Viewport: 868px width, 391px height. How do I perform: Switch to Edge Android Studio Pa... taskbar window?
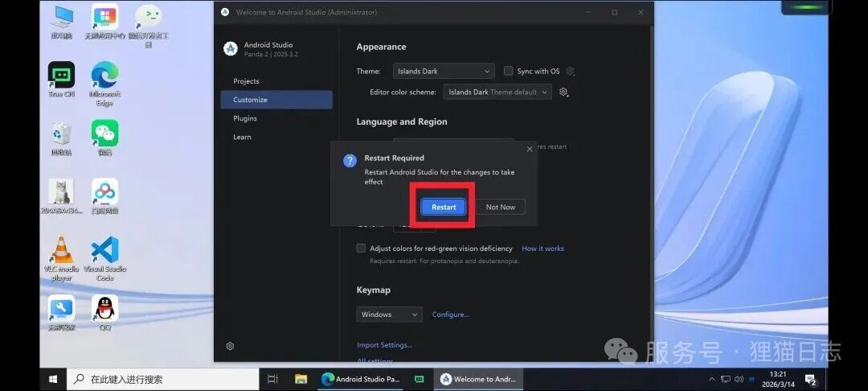coord(361,380)
